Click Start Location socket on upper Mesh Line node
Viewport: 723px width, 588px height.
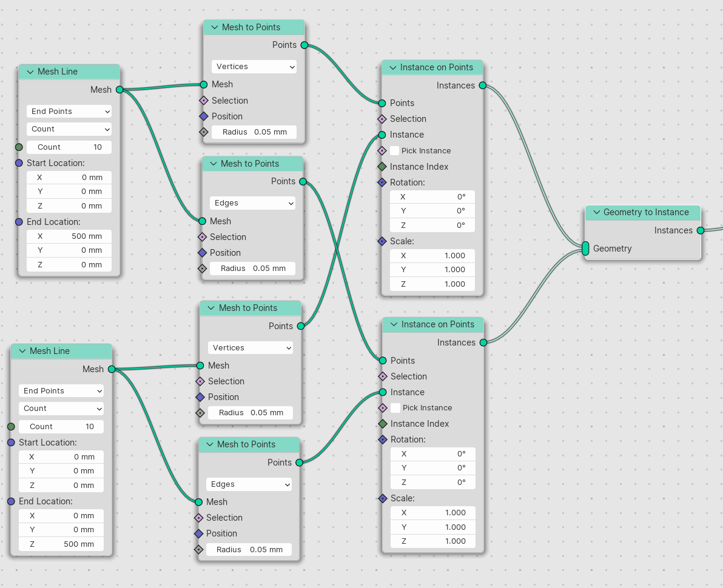tap(19, 163)
